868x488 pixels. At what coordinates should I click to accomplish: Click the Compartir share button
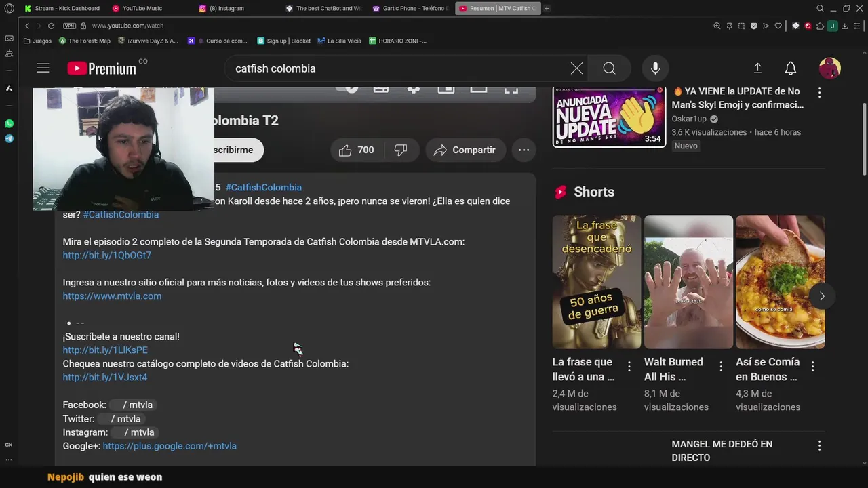tap(465, 150)
